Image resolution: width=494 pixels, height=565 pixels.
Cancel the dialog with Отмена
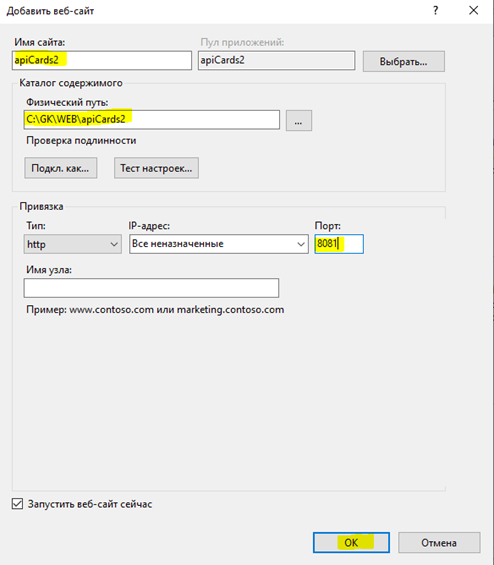(439, 542)
